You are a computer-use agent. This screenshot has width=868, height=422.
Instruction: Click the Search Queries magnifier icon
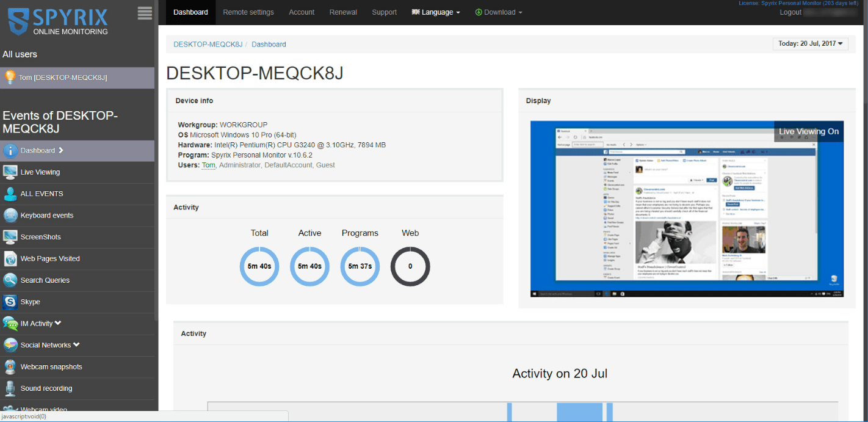pos(10,280)
